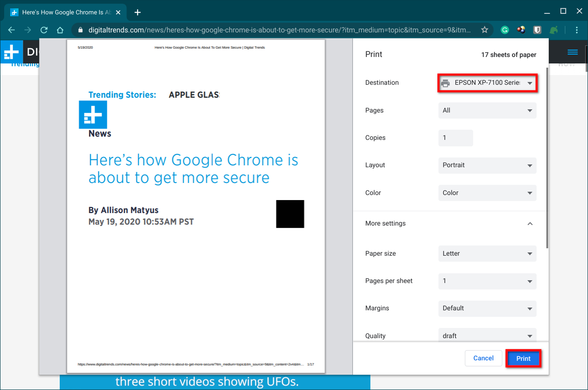The width and height of the screenshot is (588, 390).
Task: Click the address bar URL
Action: [x=279, y=30]
